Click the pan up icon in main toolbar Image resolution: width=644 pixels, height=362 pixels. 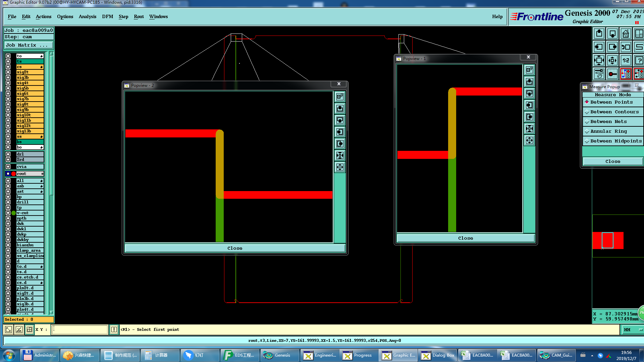point(599,34)
